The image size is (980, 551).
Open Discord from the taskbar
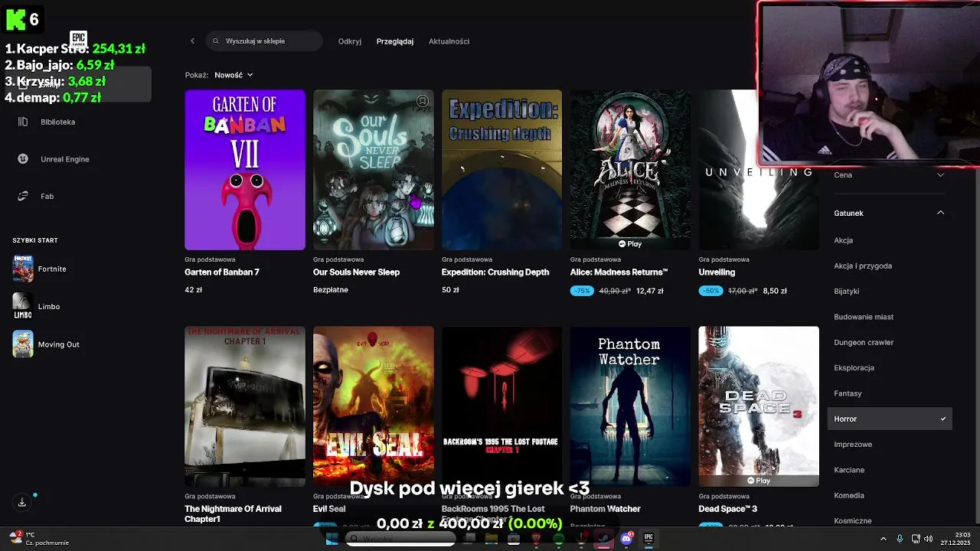pyautogui.click(x=626, y=539)
